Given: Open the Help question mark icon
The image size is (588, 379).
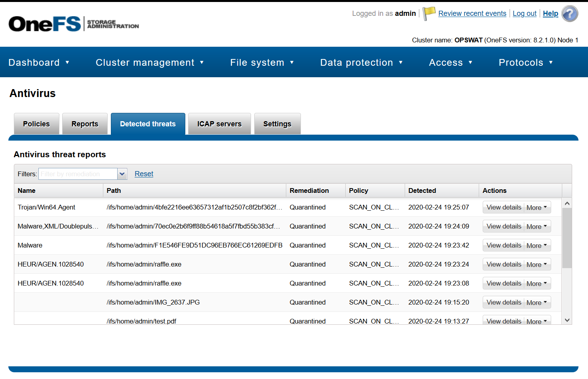Looking at the screenshot, I should coord(570,13).
